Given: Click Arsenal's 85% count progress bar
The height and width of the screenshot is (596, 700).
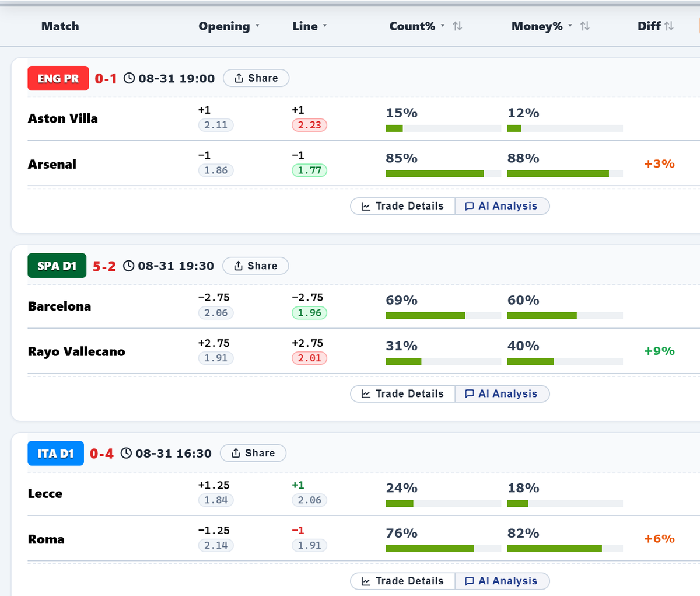Looking at the screenshot, I should click(x=443, y=174).
